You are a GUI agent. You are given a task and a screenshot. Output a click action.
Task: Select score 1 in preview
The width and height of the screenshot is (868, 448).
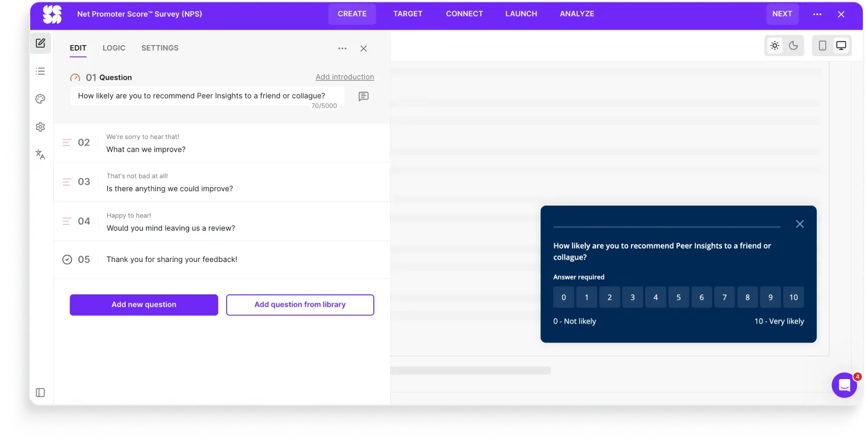point(587,297)
